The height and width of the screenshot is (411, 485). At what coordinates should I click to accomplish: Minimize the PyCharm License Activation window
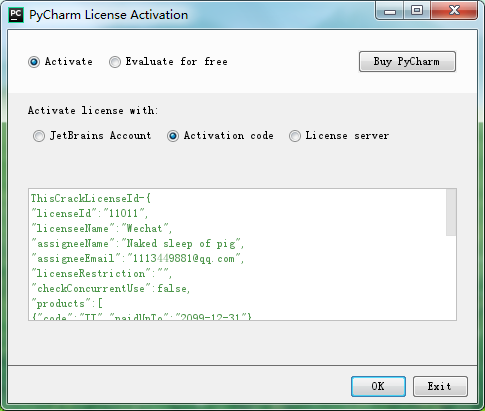(x=390, y=11)
